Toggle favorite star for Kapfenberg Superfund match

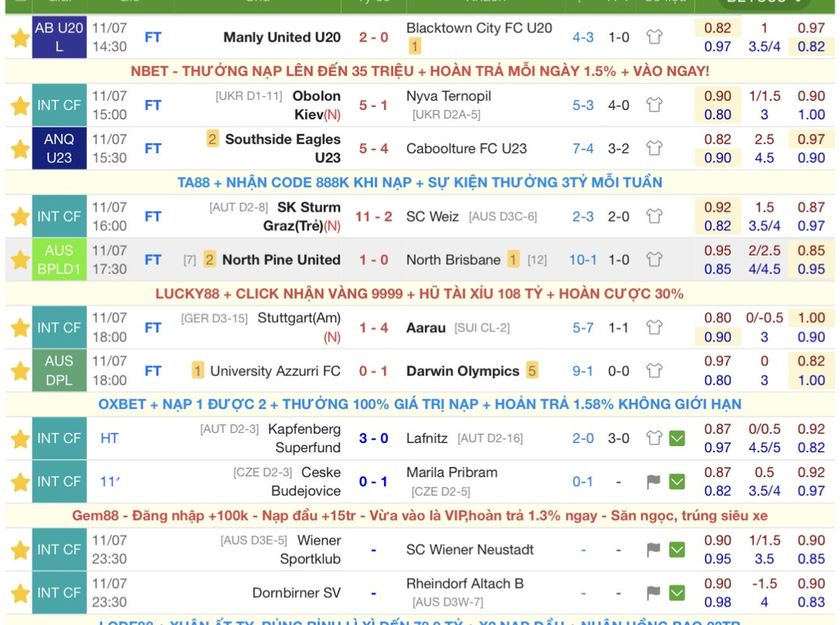coord(20,438)
